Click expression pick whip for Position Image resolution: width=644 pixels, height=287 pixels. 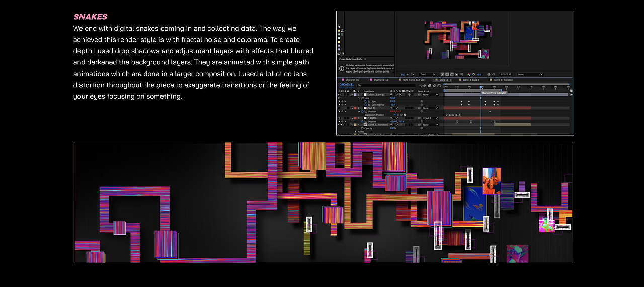click(x=401, y=115)
